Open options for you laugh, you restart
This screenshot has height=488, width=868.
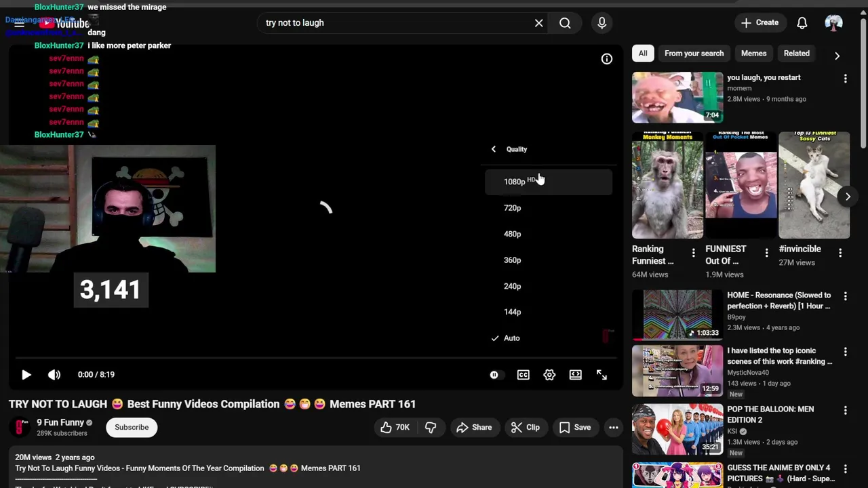[x=845, y=79]
